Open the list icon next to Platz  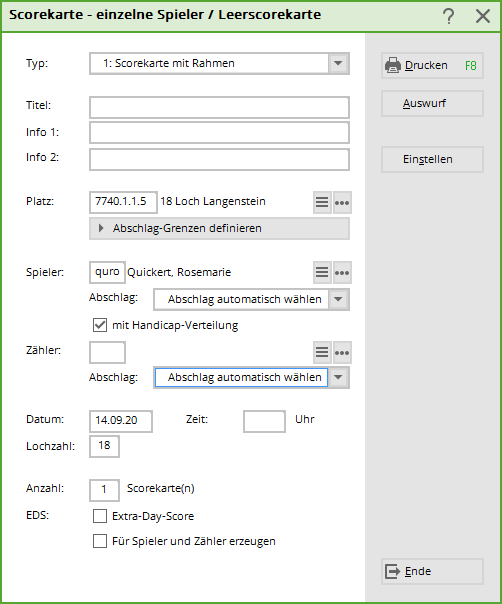322,202
